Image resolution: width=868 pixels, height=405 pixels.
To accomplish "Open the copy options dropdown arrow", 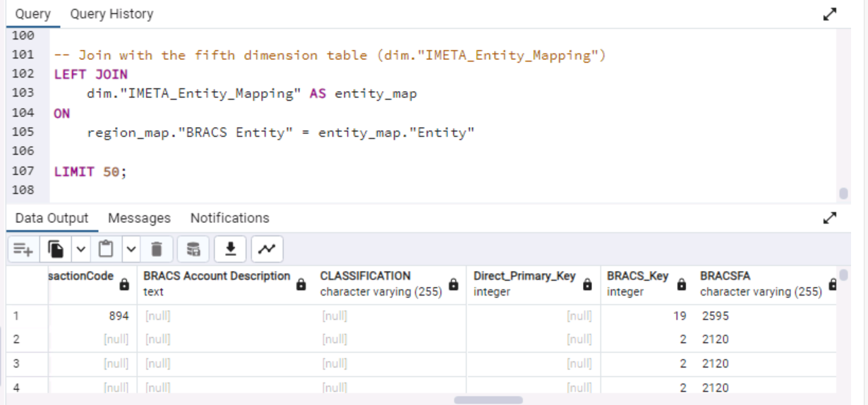I will (80, 248).
